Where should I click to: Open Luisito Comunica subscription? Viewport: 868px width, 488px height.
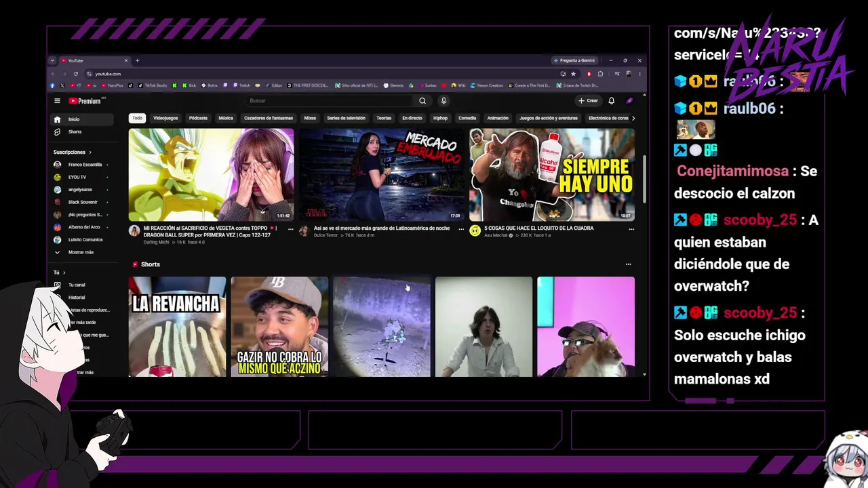coord(82,239)
